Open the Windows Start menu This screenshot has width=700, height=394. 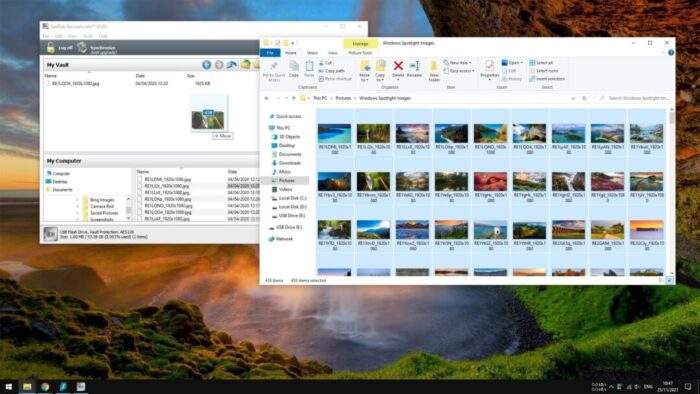(9, 387)
